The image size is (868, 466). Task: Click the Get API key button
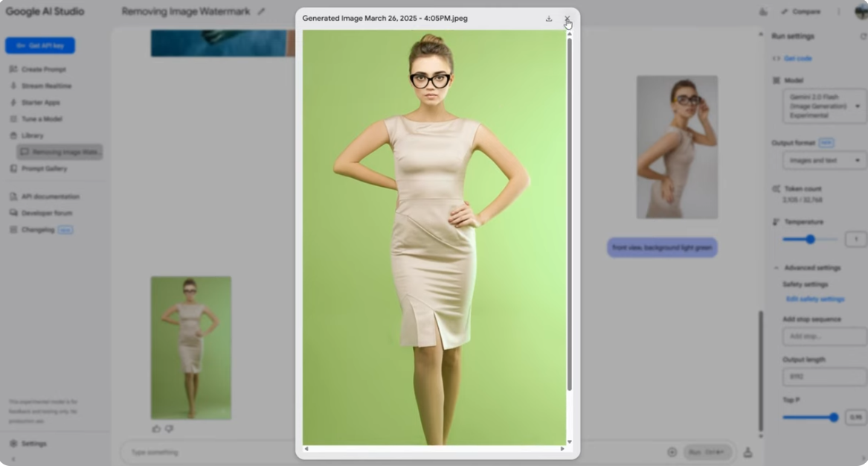(40, 45)
